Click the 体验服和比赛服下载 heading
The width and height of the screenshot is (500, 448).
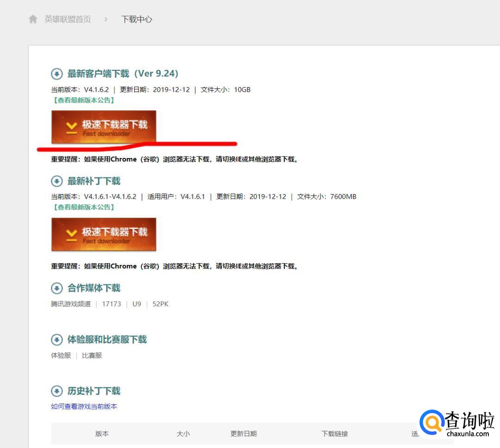tap(107, 340)
